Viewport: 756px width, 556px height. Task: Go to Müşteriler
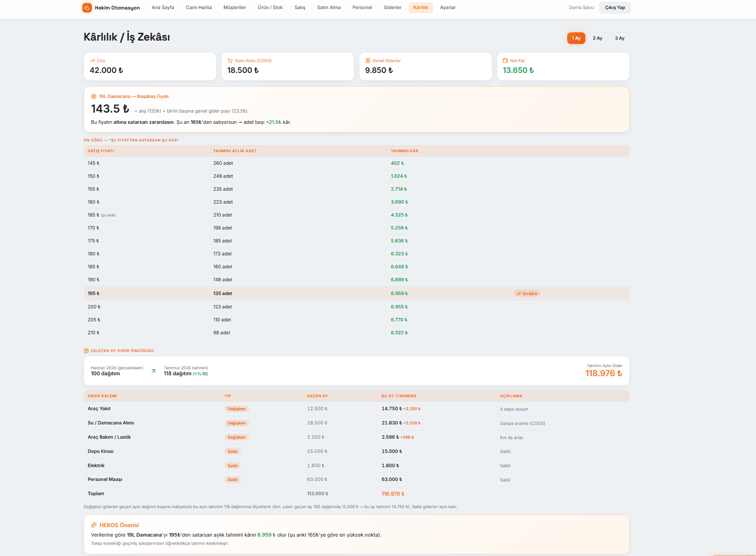[234, 8]
